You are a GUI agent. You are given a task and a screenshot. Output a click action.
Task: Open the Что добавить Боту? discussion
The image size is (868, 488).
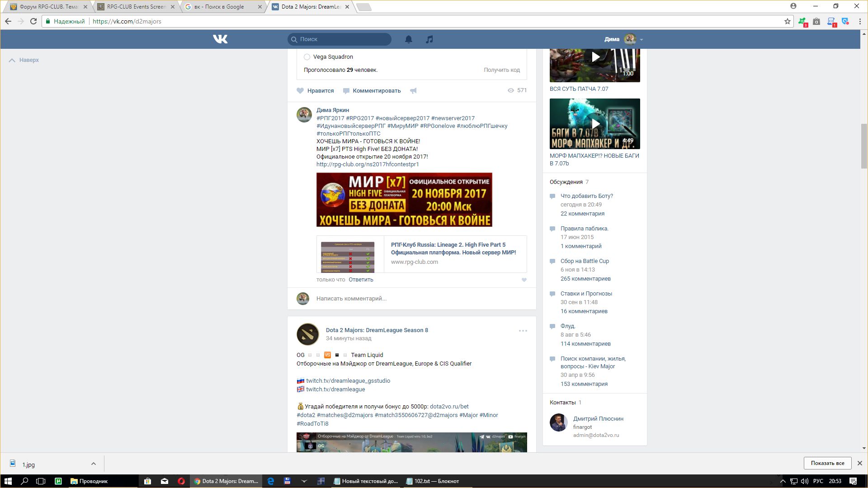[x=587, y=196]
